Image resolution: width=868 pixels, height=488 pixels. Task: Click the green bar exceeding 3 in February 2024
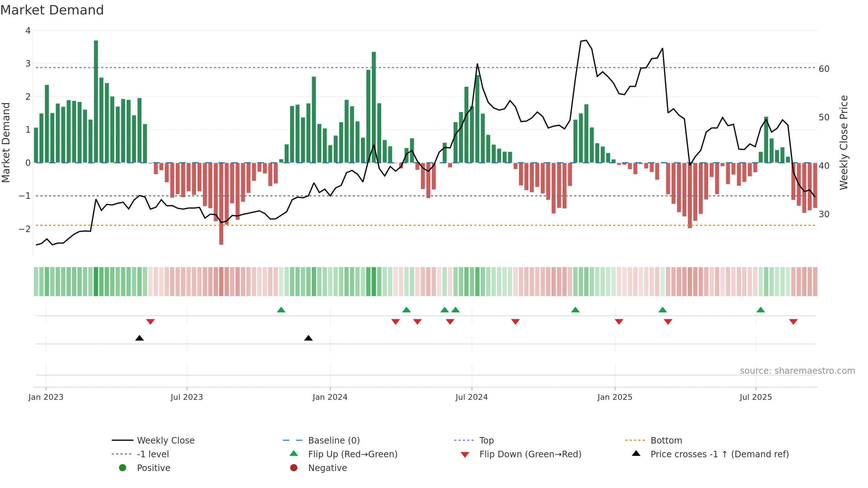374,107
